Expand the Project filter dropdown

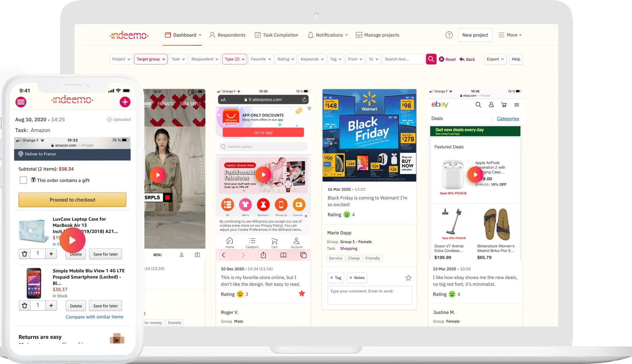(121, 59)
